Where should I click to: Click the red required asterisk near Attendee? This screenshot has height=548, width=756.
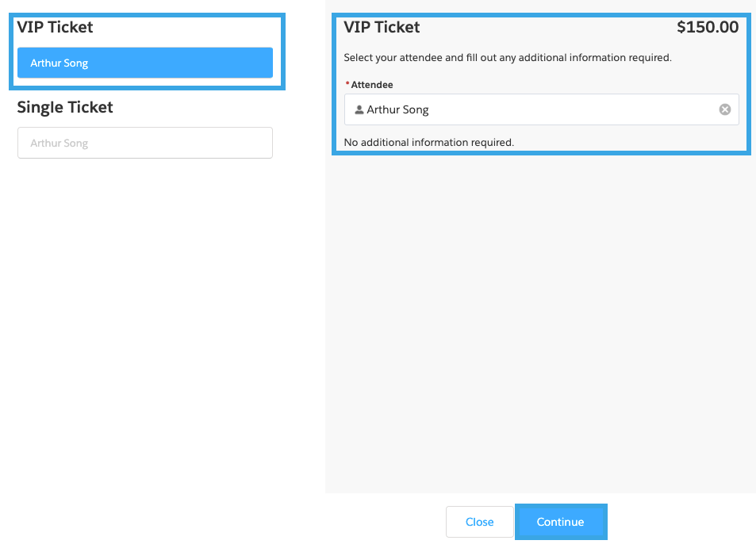(347, 82)
